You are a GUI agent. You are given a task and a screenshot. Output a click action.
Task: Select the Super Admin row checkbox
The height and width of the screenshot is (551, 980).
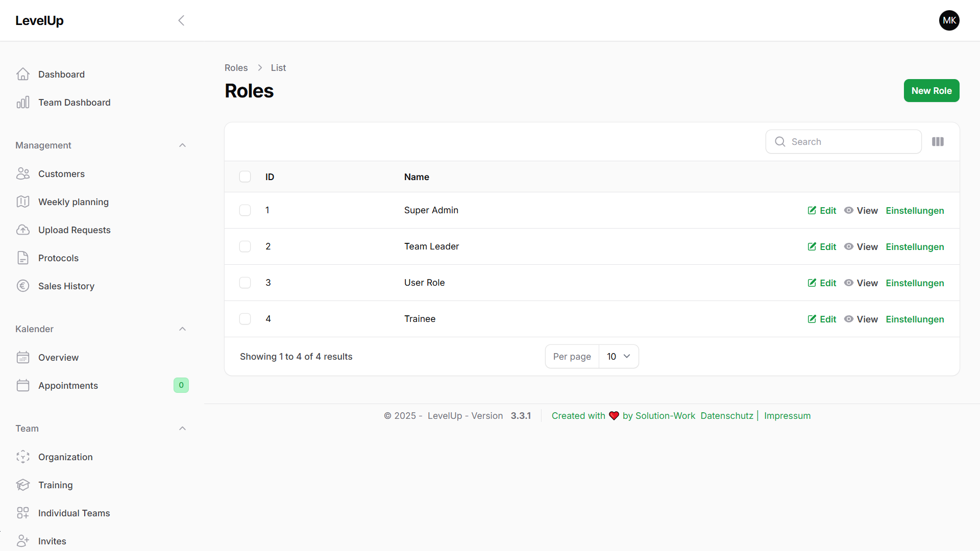pyautogui.click(x=245, y=210)
